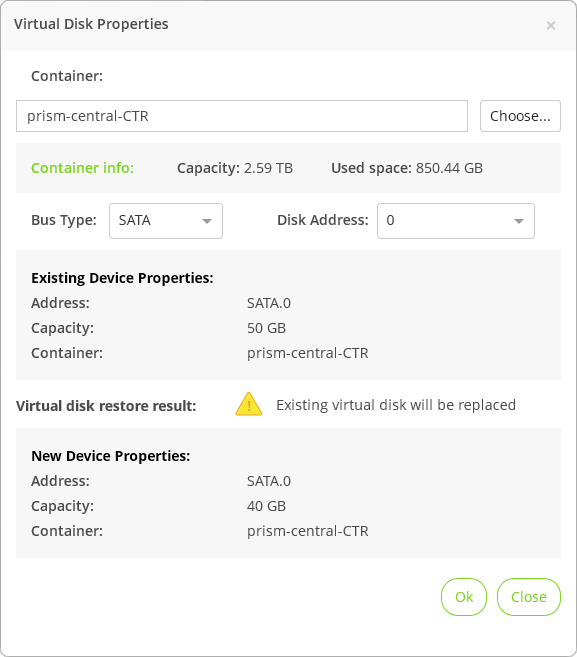The width and height of the screenshot is (577, 657).
Task: Click the Virtual Disk Properties title
Action: (x=91, y=24)
